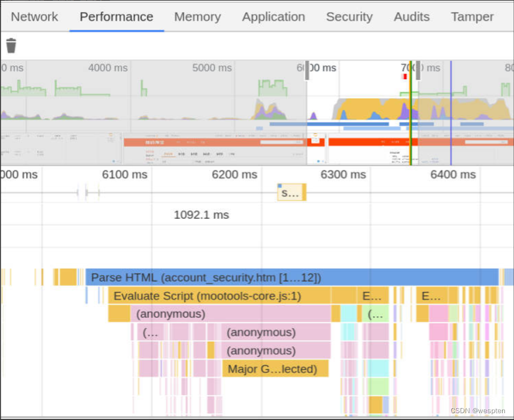Switch to the Tamper tab

tap(472, 17)
